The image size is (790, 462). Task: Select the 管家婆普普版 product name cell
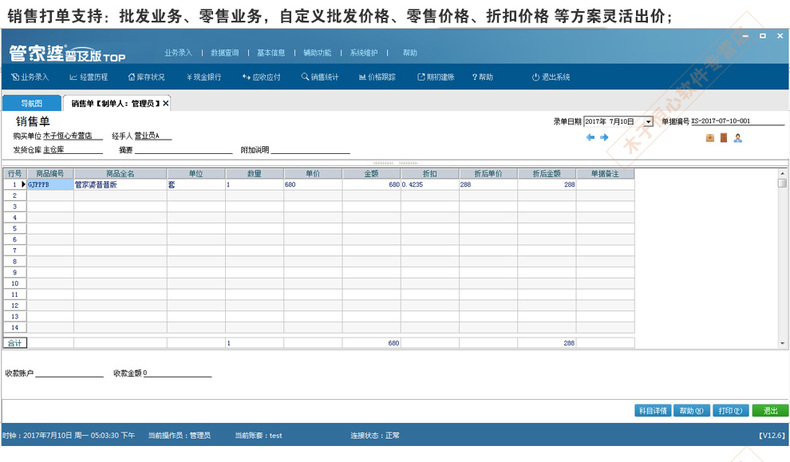(120, 184)
